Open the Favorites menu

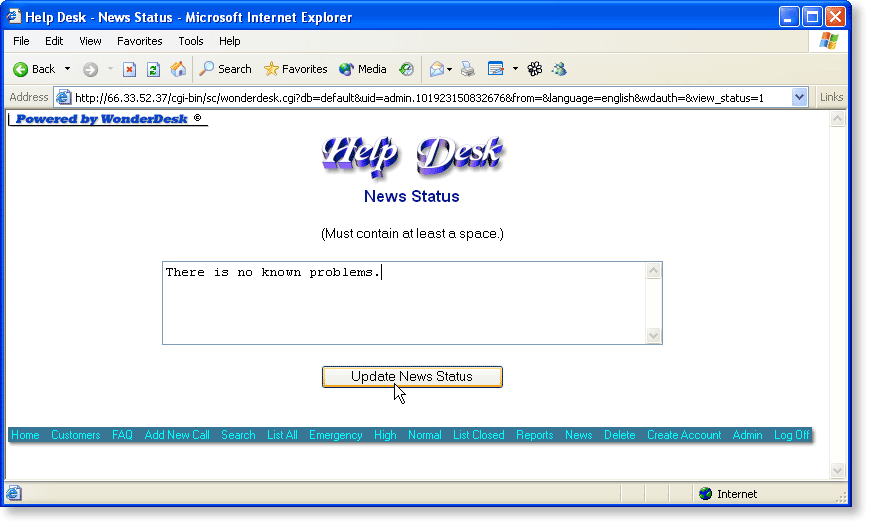(140, 41)
